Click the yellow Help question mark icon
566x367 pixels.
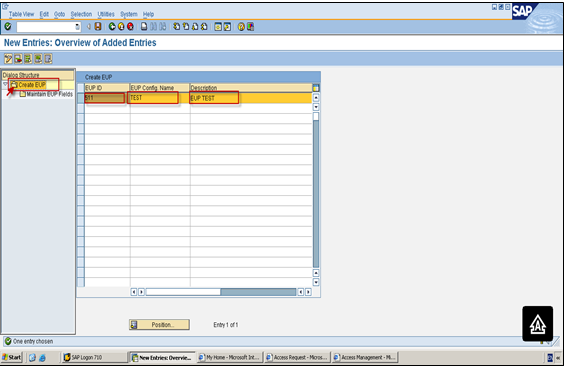[241, 26]
